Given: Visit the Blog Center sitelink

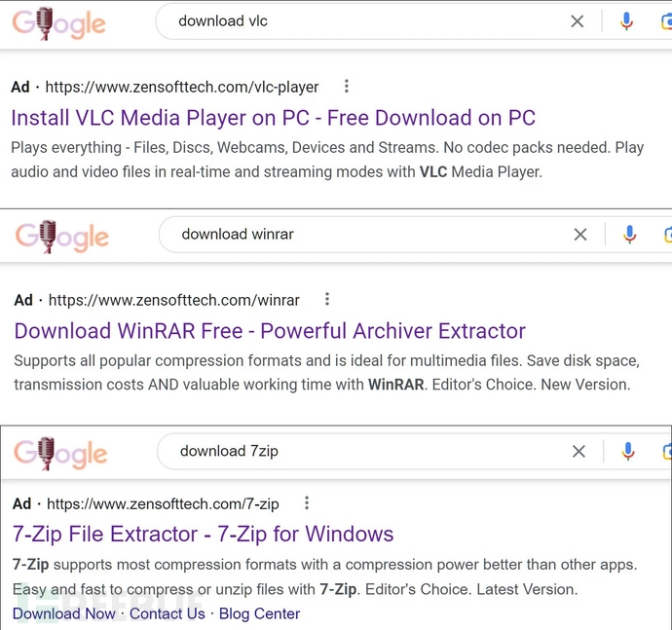Looking at the screenshot, I should pyautogui.click(x=259, y=613).
